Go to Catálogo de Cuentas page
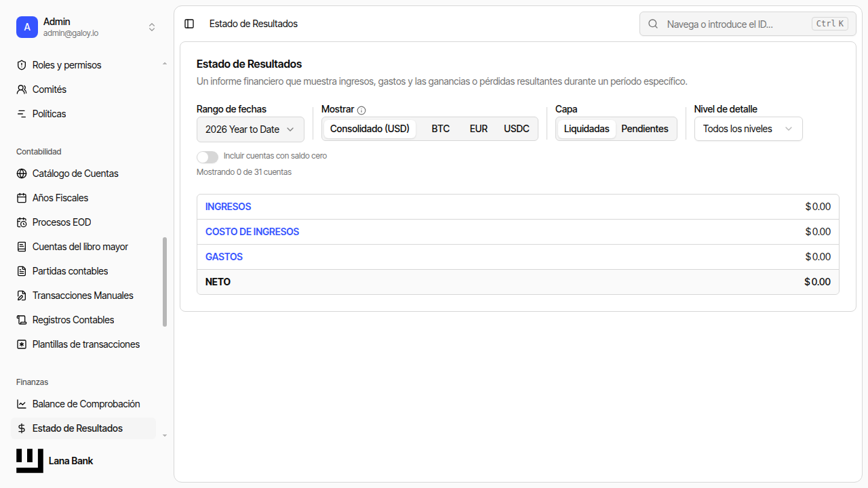Screen dimensions: 868x488 click(84, 174)
